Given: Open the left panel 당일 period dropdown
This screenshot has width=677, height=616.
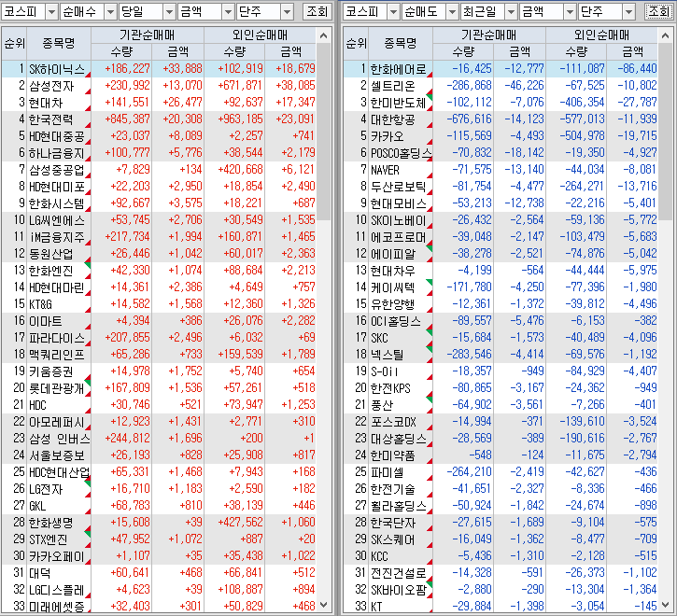Looking at the screenshot, I should [x=169, y=11].
